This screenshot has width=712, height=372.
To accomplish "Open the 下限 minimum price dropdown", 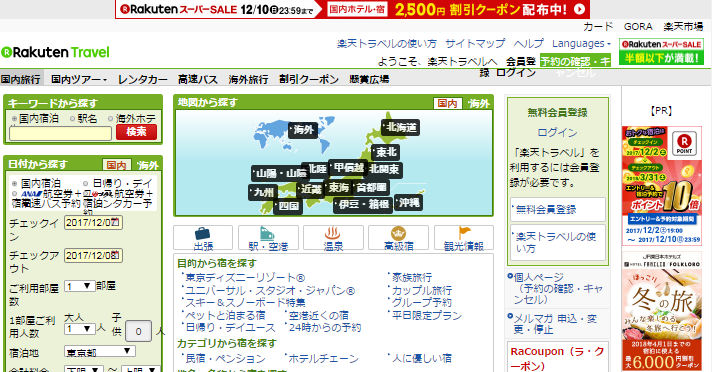I will click(x=84, y=370).
